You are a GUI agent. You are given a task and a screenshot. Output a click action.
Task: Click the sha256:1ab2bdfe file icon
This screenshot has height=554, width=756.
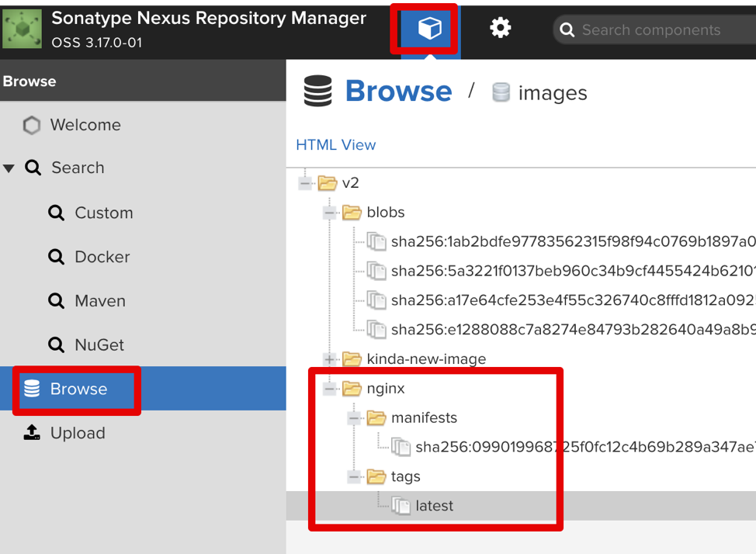coord(376,241)
